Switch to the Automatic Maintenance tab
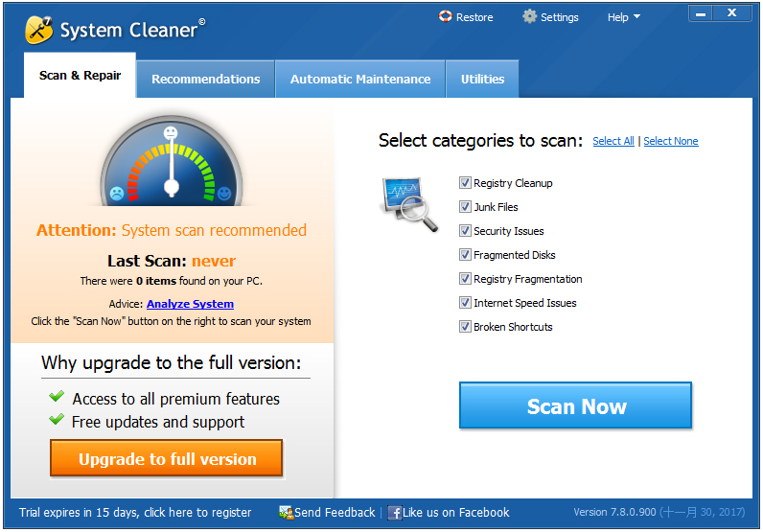763x532 pixels. (x=360, y=79)
